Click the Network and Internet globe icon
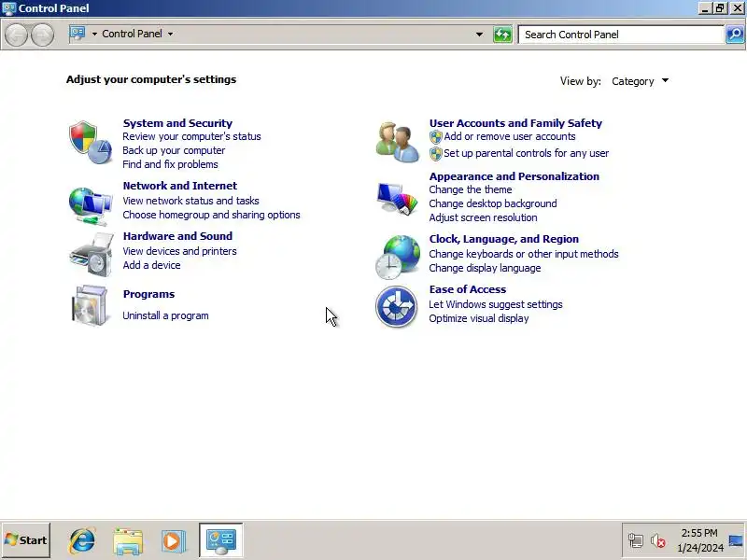Viewport: 747px width, 560px height. (90, 205)
